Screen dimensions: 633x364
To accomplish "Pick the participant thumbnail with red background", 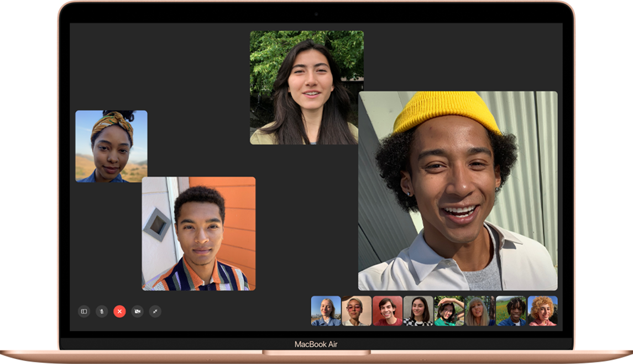I will [388, 311].
